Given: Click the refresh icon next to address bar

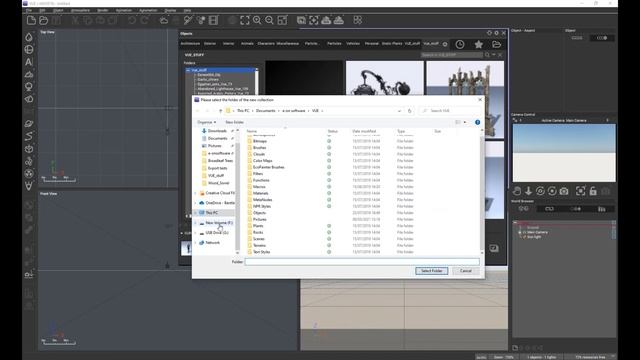Looking at the screenshot, I should pyautogui.click(x=409, y=111).
